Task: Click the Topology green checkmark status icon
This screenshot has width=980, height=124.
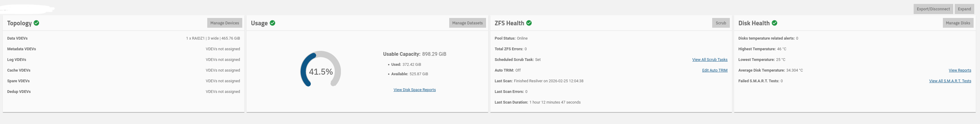Action: (x=37, y=23)
